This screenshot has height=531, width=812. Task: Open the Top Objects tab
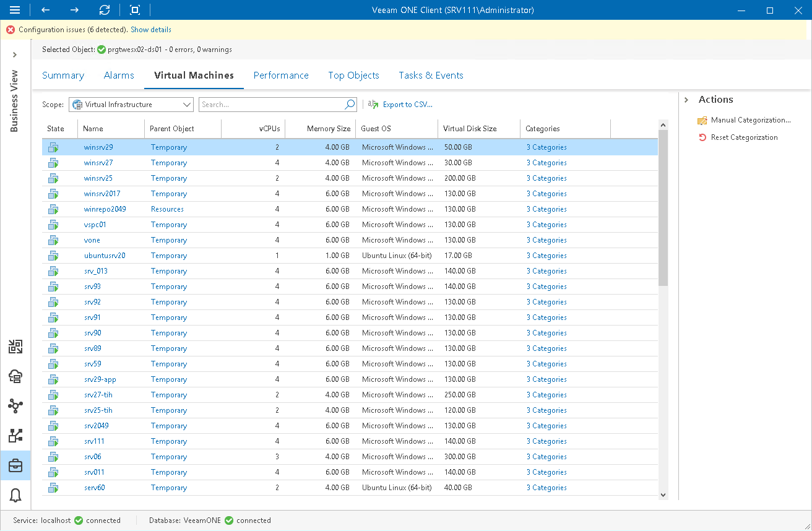point(353,76)
